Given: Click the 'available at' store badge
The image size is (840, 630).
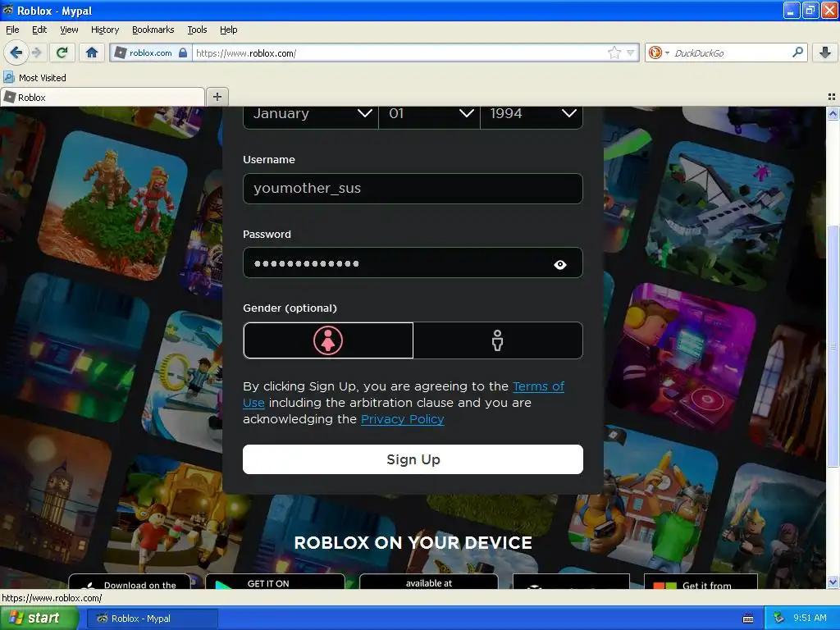Looking at the screenshot, I should pyautogui.click(x=428, y=582).
